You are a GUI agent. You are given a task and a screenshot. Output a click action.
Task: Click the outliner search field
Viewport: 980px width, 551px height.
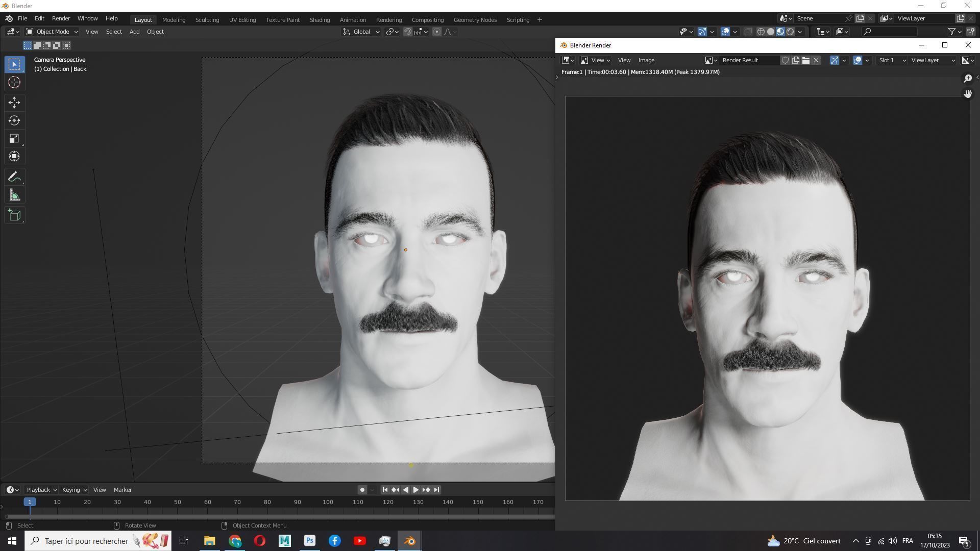(889, 32)
